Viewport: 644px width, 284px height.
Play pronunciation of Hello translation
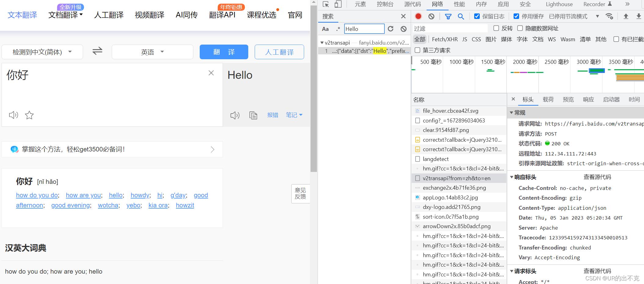[235, 115]
